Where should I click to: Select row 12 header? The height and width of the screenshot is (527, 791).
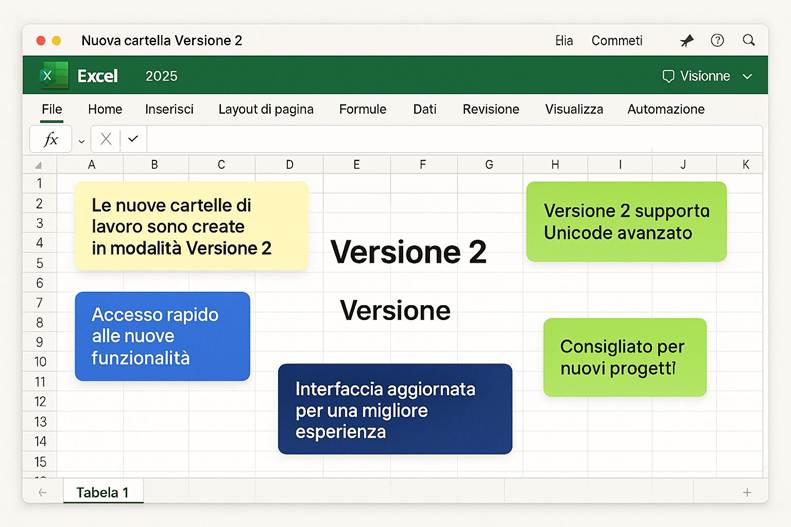39,402
